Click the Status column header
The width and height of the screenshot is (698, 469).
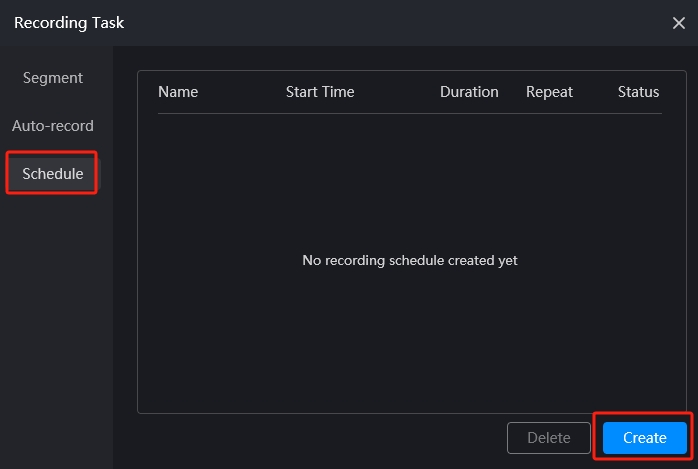click(x=638, y=92)
